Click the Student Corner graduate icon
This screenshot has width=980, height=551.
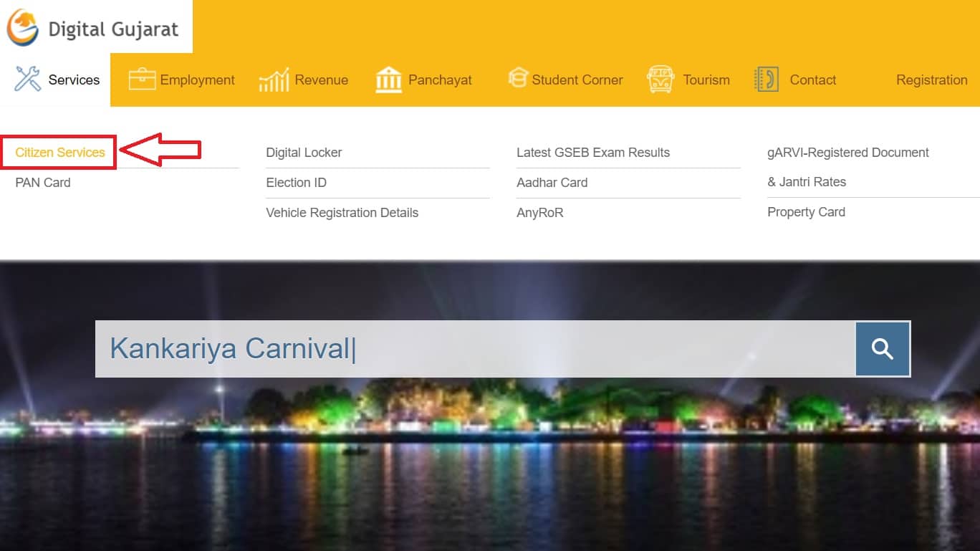518,77
